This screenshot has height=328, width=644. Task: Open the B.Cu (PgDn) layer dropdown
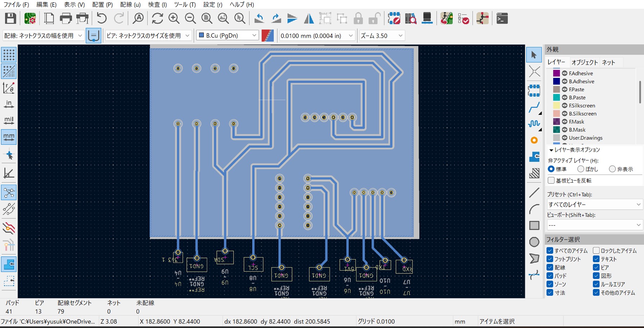[x=227, y=36]
